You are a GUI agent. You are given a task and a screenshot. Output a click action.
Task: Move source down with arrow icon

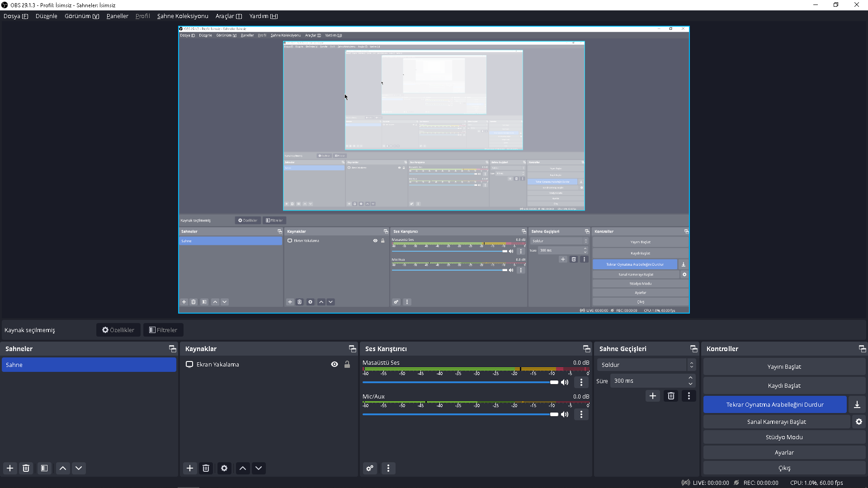(259, 468)
